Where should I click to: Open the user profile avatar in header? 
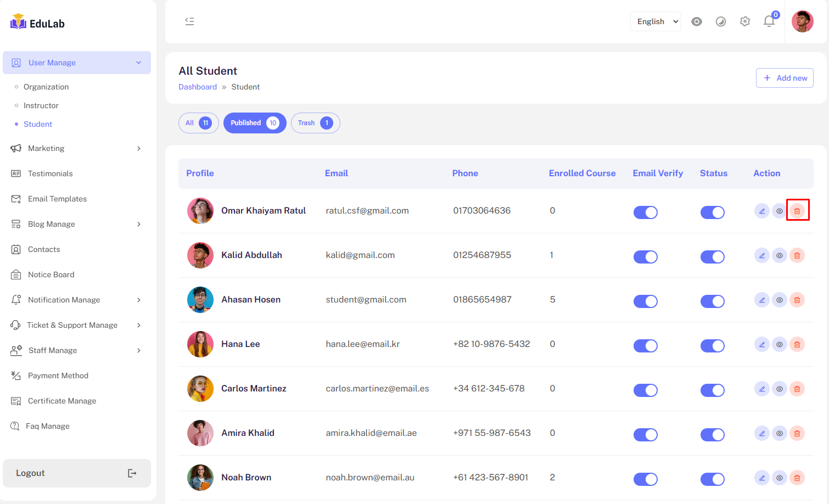(x=802, y=21)
